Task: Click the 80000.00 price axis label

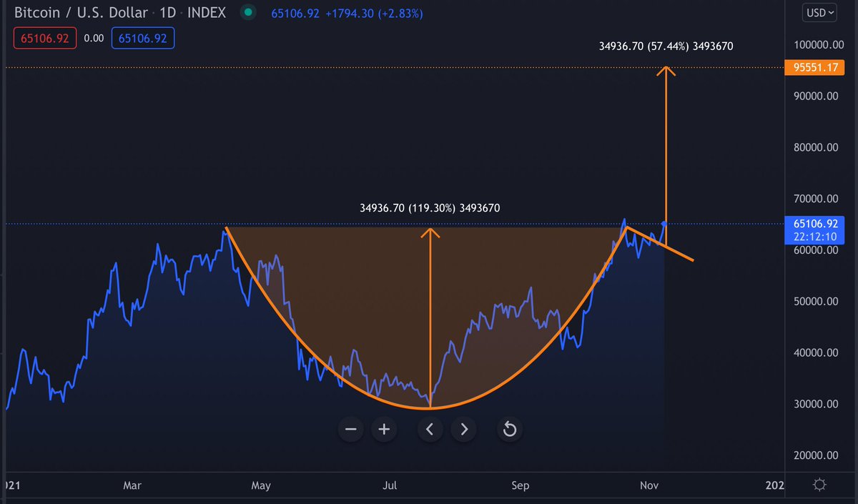Action: 816,147
